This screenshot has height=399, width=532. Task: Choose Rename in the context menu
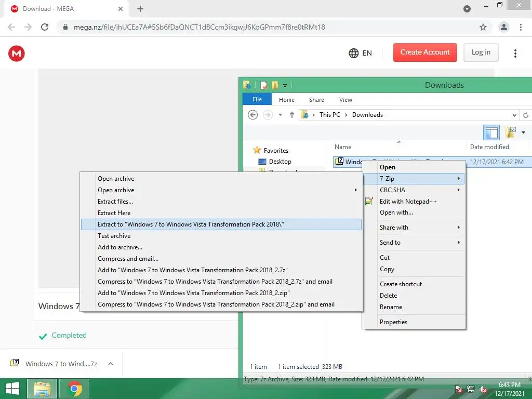click(x=414, y=307)
